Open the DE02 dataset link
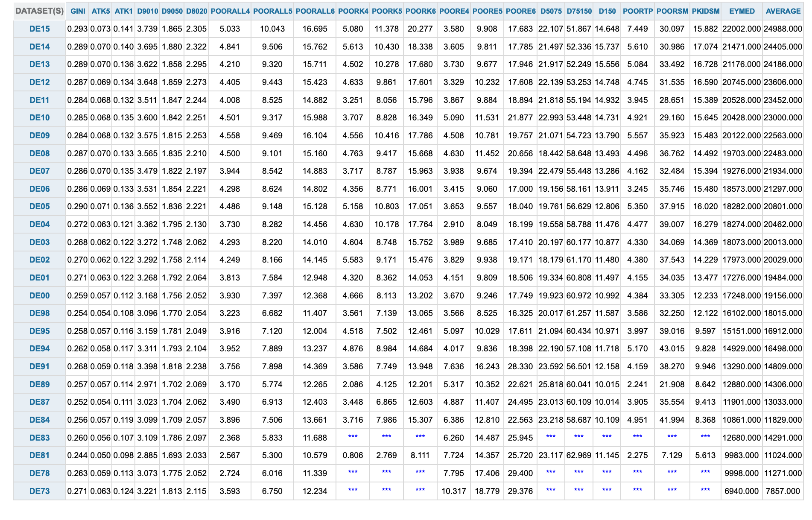The image size is (812, 520). (x=39, y=260)
